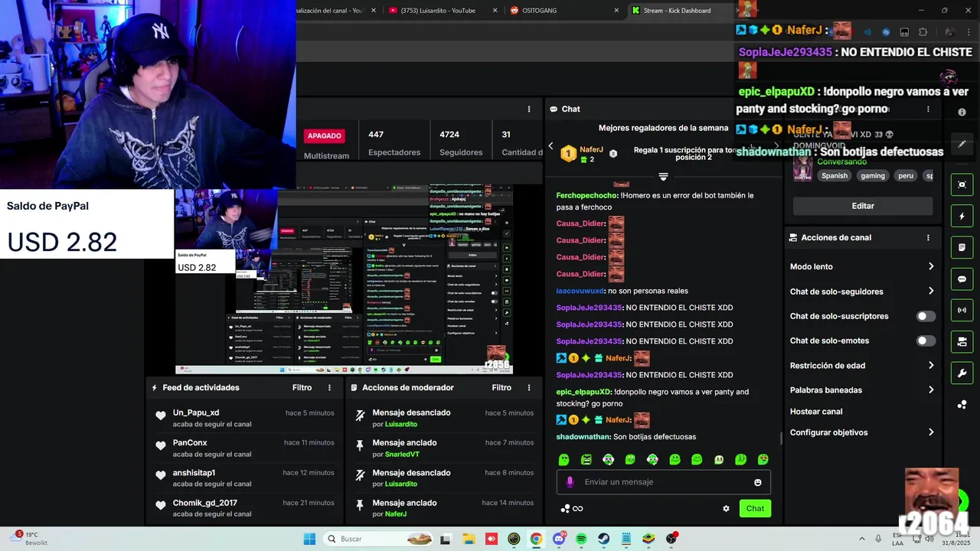This screenshot has width=980, height=551.
Task: Go to previous top gifter arrow
Action: point(550,145)
